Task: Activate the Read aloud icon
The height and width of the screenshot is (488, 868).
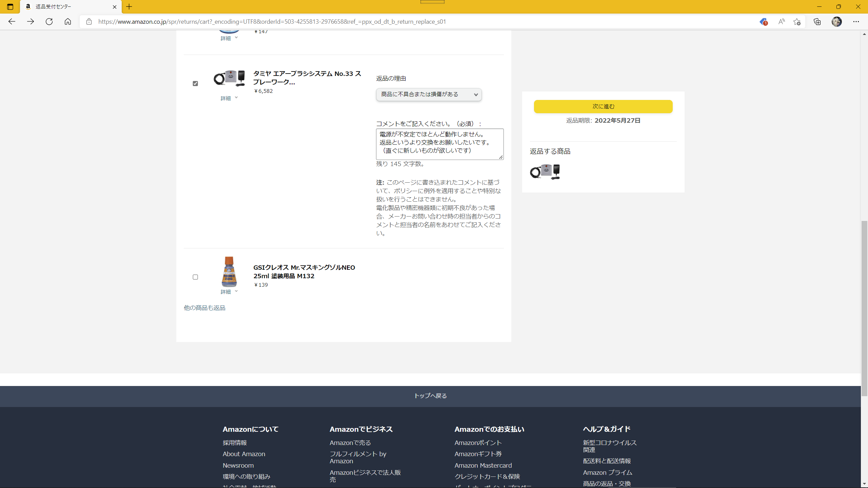Action: tap(782, 22)
